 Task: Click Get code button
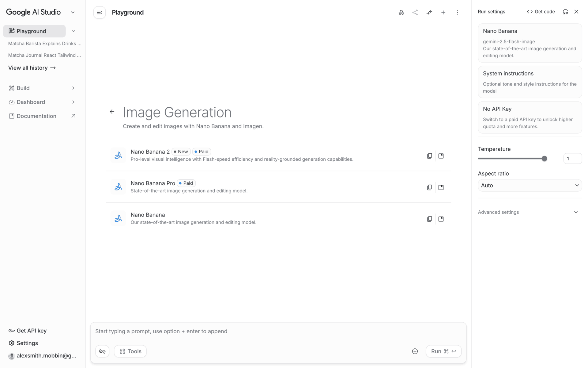coord(541,12)
